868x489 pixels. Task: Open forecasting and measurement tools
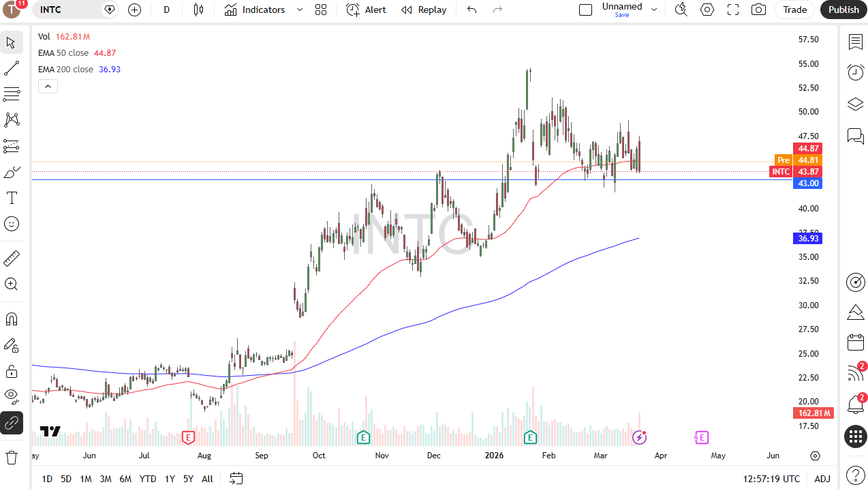pos(12,146)
